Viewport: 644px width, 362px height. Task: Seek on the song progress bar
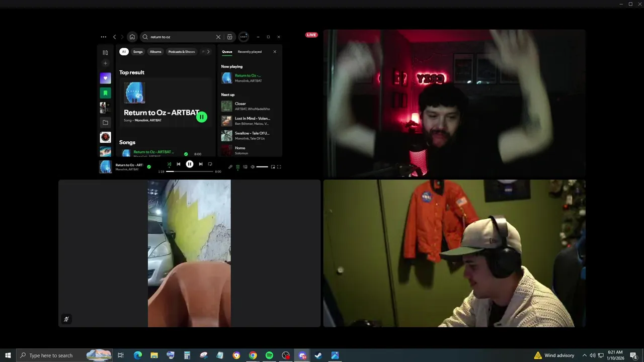[x=190, y=171]
